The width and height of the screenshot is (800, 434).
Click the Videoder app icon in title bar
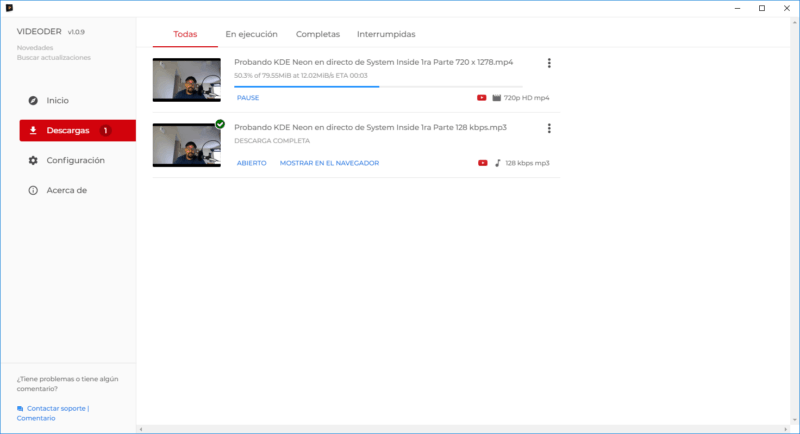click(x=9, y=8)
